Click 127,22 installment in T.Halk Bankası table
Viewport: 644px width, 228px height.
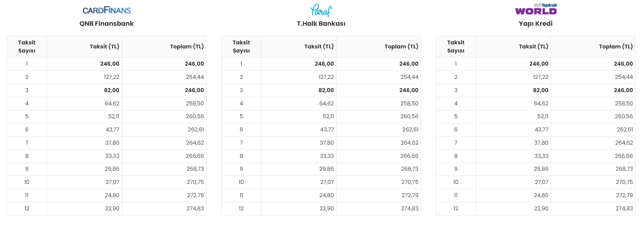[326, 77]
